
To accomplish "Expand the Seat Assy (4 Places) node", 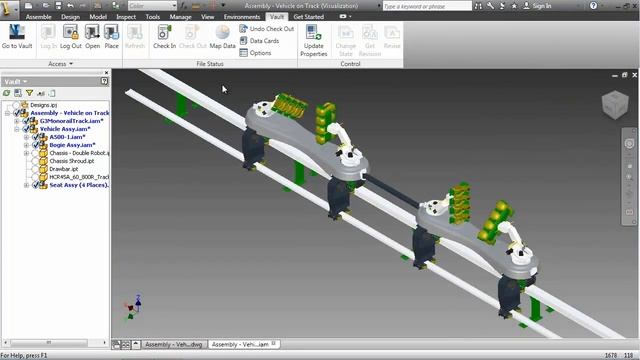I will point(27,185).
